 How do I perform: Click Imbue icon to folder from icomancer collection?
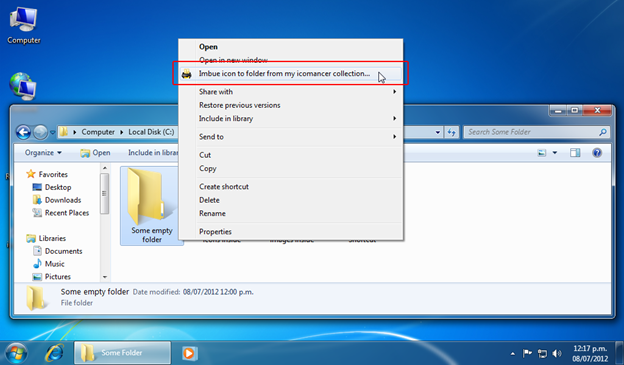pyautogui.click(x=290, y=74)
